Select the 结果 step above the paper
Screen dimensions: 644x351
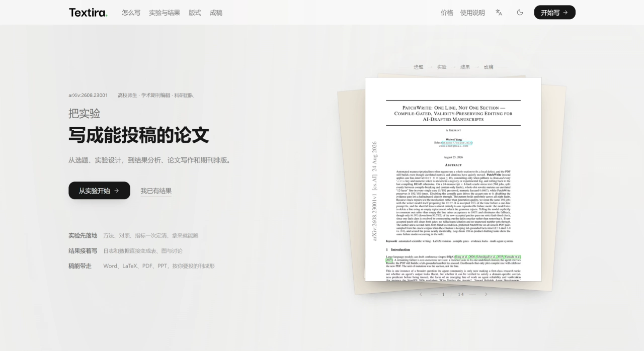(x=465, y=67)
